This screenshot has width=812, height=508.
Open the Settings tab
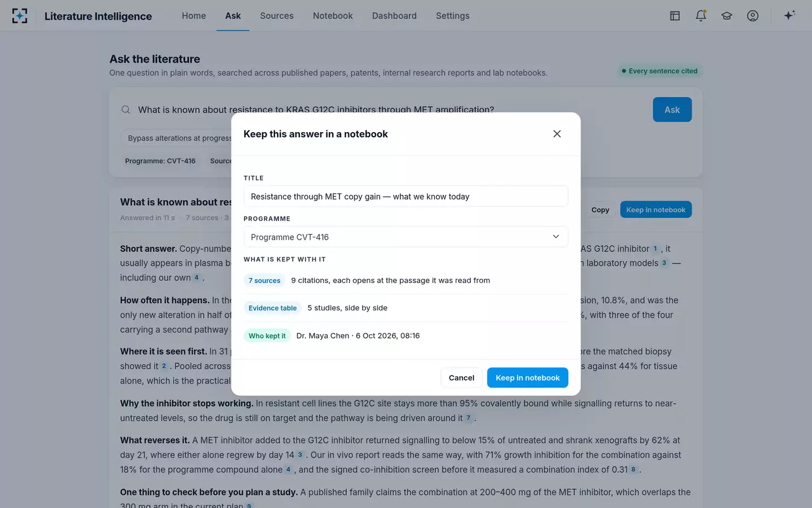coord(453,16)
